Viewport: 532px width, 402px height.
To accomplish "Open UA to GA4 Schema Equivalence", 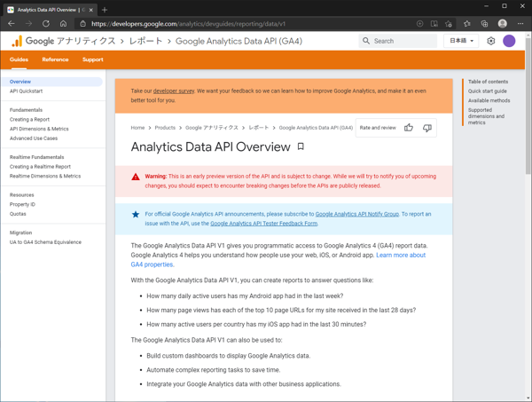I will [45, 242].
